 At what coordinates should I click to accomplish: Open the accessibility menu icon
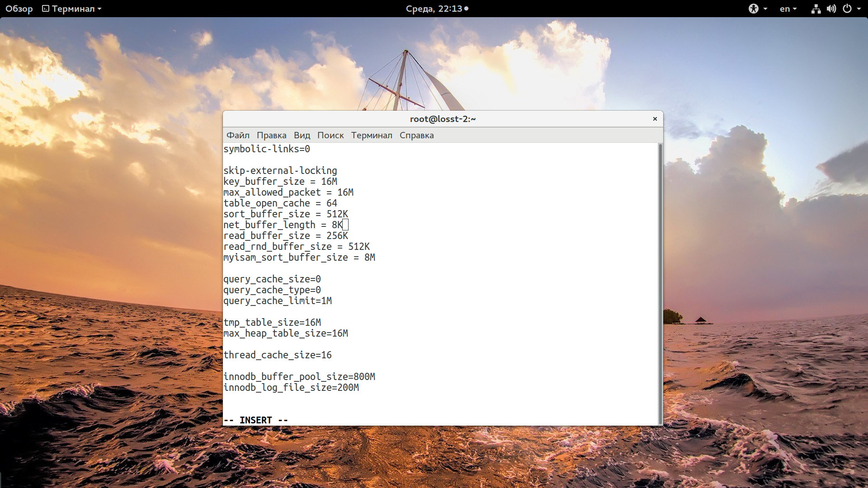[753, 9]
